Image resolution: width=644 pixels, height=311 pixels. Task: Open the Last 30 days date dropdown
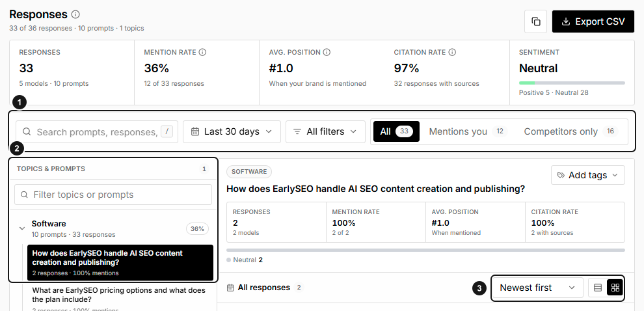232,131
